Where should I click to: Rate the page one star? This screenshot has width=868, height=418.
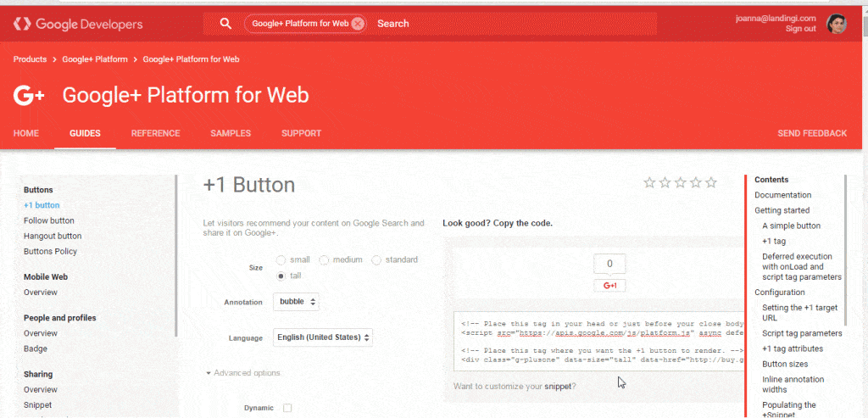650,182
